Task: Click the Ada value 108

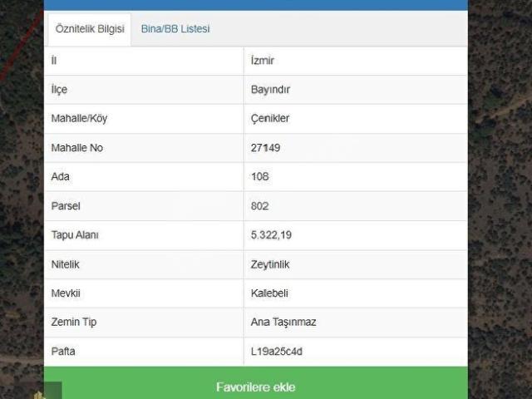Action: tap(260, 177)
